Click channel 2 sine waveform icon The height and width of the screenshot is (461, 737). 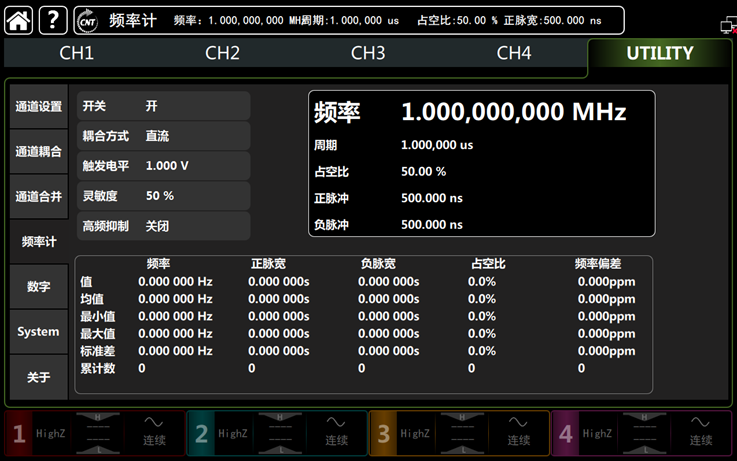[335, 423]
